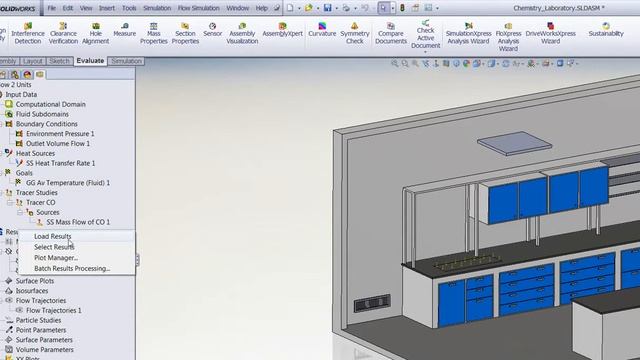Select the Measure tool
Screen dimensions: 640x360
124,30
